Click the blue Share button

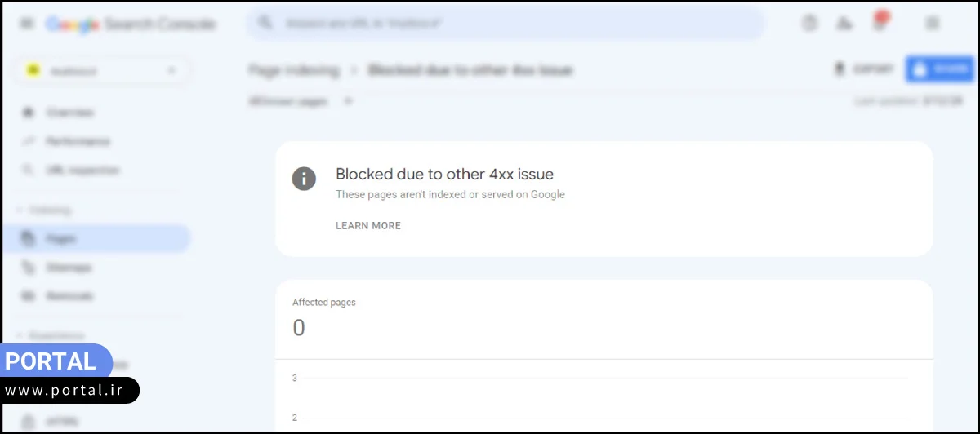click(x=941, y=69)
